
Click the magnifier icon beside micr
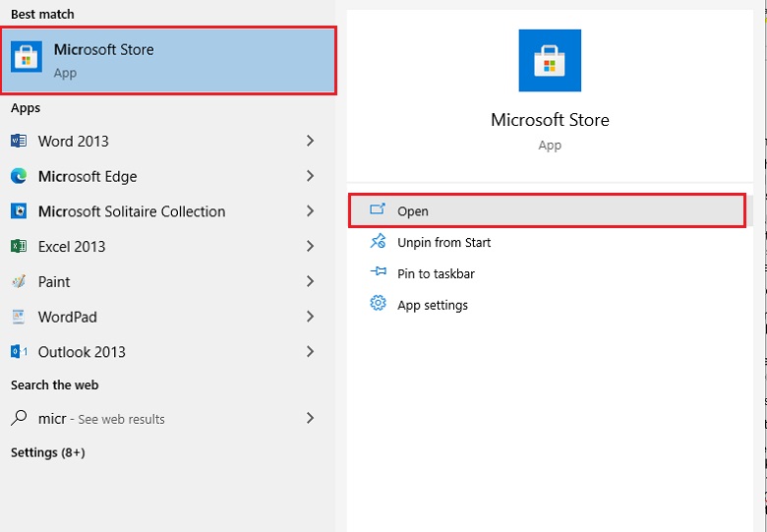[19, 418]
